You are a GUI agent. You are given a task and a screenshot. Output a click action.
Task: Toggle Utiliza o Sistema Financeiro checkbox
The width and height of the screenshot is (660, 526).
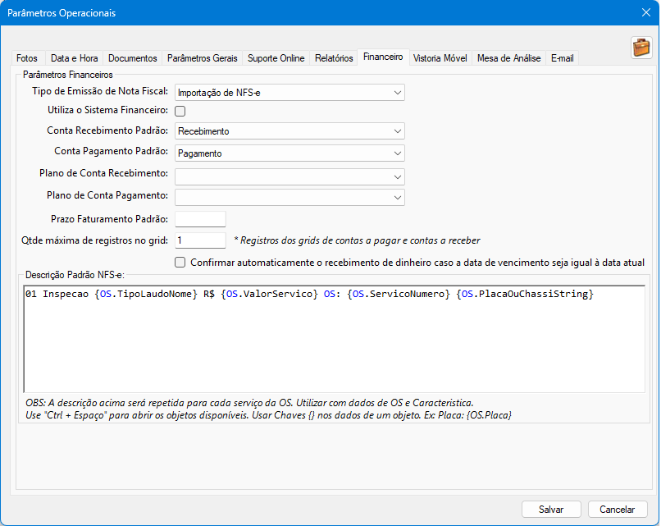click(180, 111)
